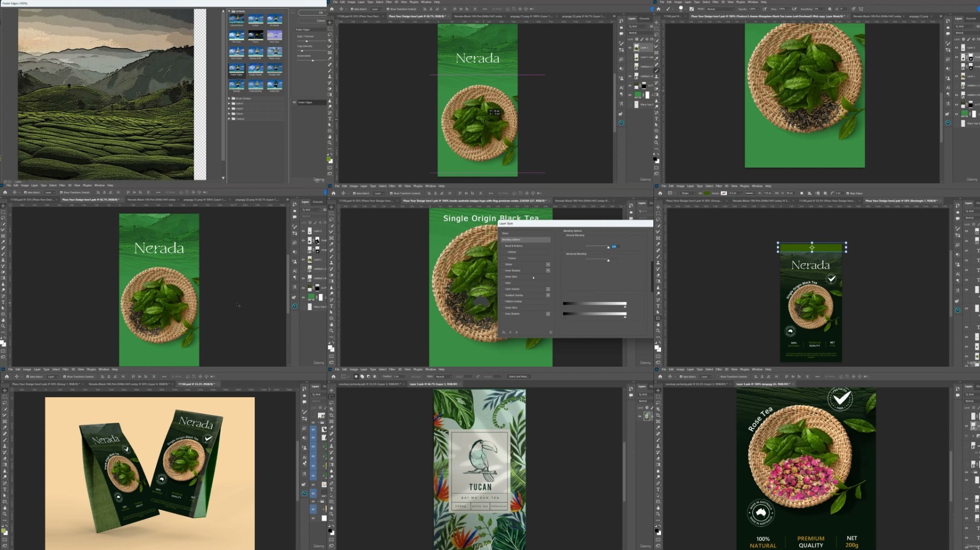Switch to the 11166.psd @ 33.3% tab

[x=197, y=384]
